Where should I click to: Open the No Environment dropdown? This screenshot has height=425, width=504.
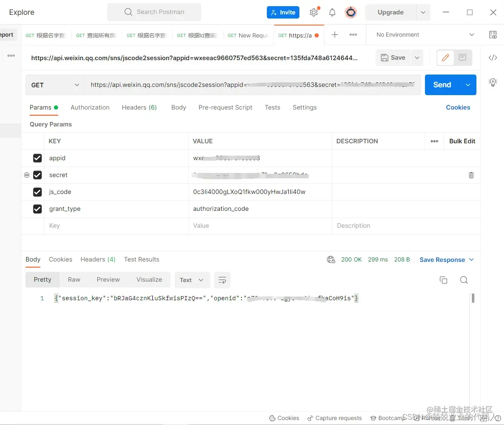[425, 35]
